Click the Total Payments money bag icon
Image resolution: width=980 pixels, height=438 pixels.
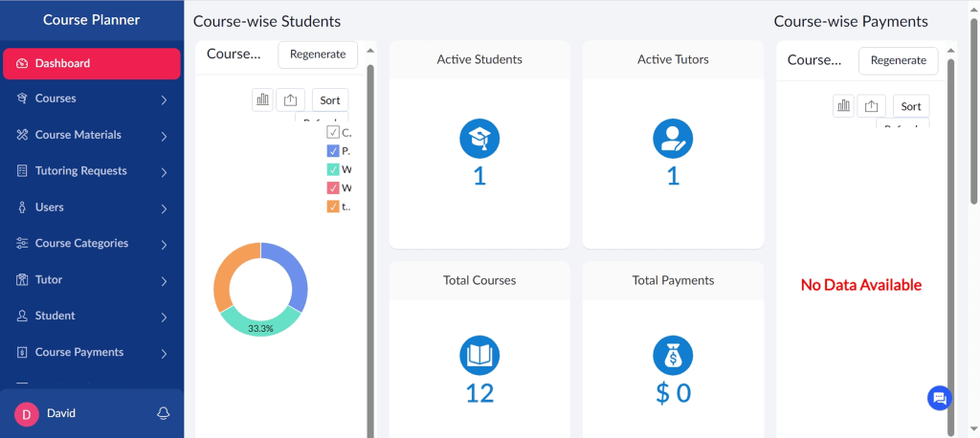click(673, 356)
